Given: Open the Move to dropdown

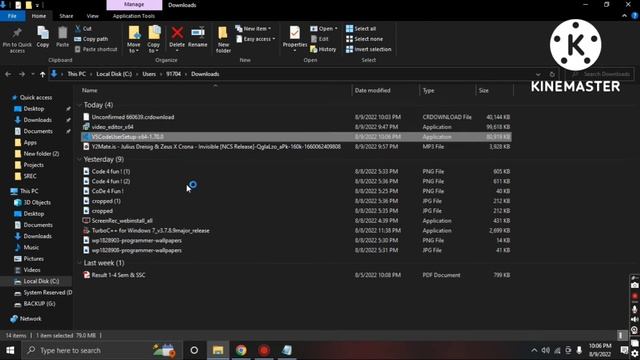Looking at the screenshot, I should click(133, 40).
